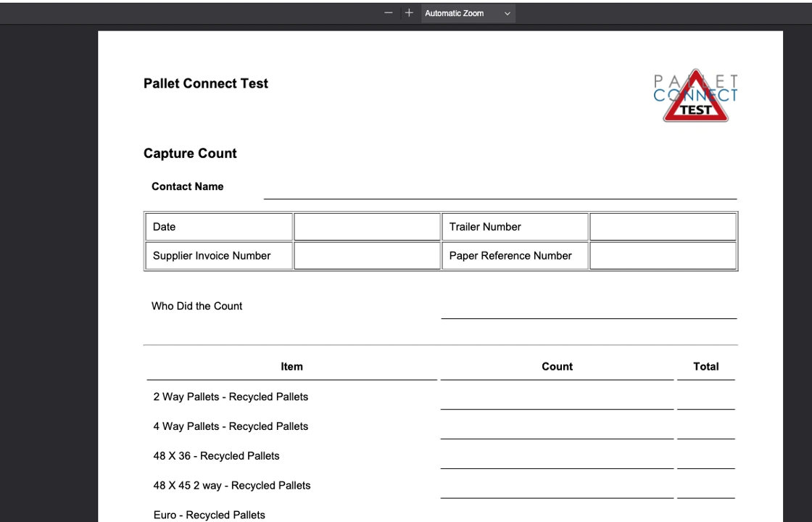Click the empty Trailer Number cell
Viewport: 812px width, 522px height.
click(663, 227)
